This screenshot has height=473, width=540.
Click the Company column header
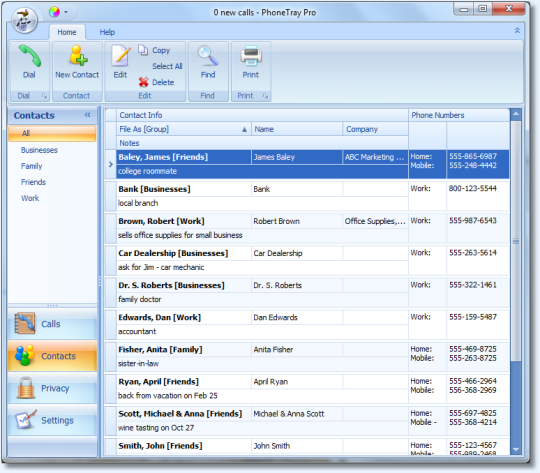tap(375, 129)
